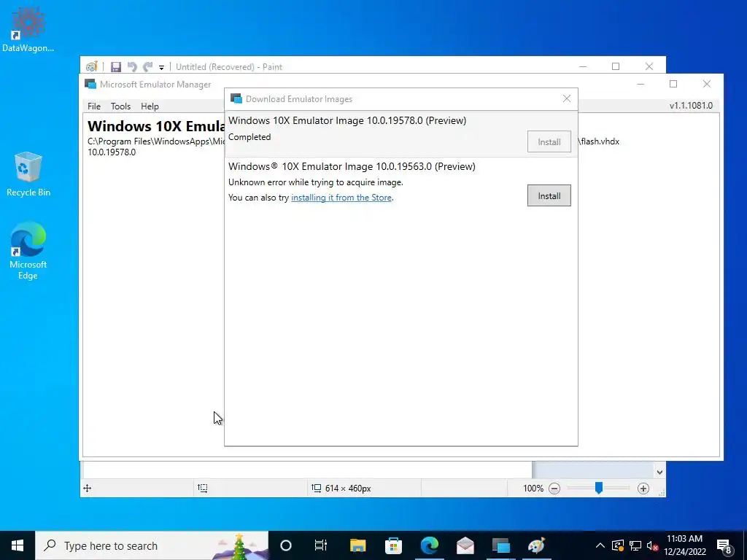Click the cursor position icon in Paint's status bar
747x560 pixels.
tap(88, 488)
